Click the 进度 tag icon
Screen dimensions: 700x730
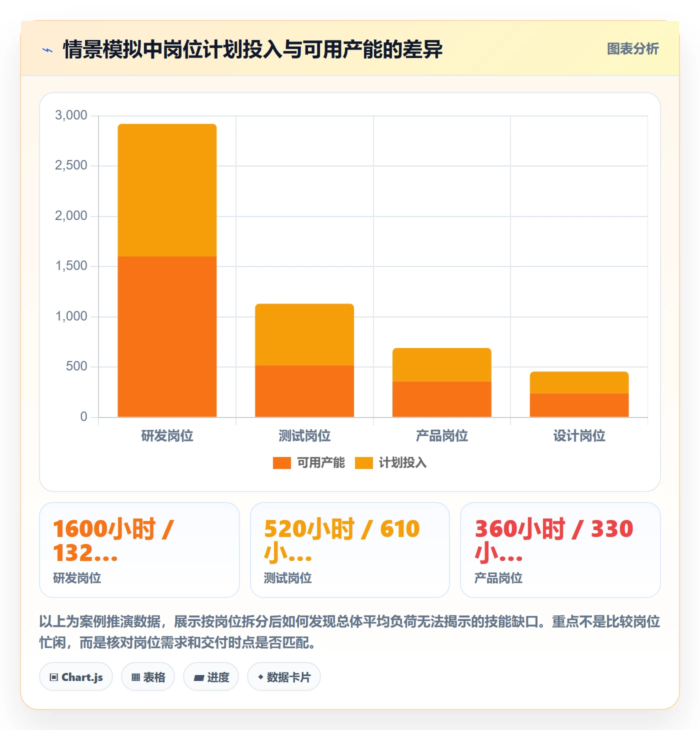(198, 678)
